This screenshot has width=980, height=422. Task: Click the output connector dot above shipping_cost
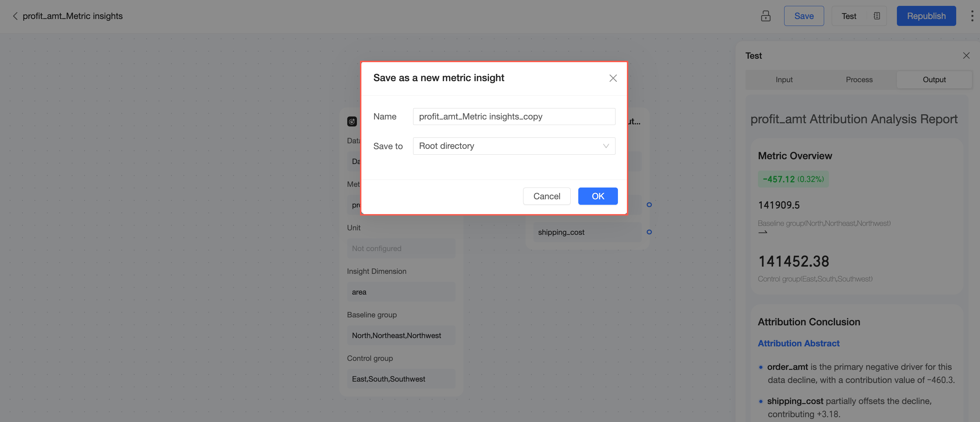[649, 205]
